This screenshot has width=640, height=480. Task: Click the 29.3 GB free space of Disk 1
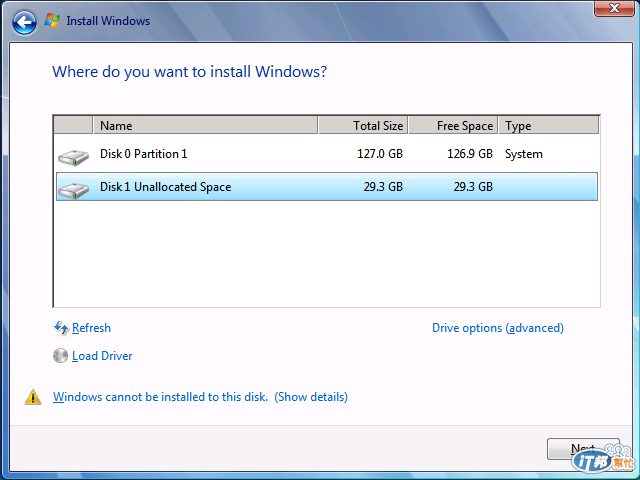coord(473,187)
